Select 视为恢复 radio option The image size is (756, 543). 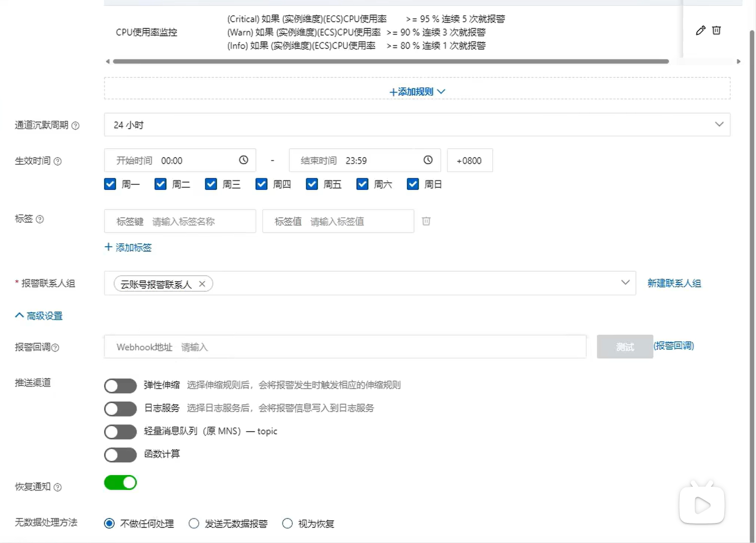click(x=287, y=524)
